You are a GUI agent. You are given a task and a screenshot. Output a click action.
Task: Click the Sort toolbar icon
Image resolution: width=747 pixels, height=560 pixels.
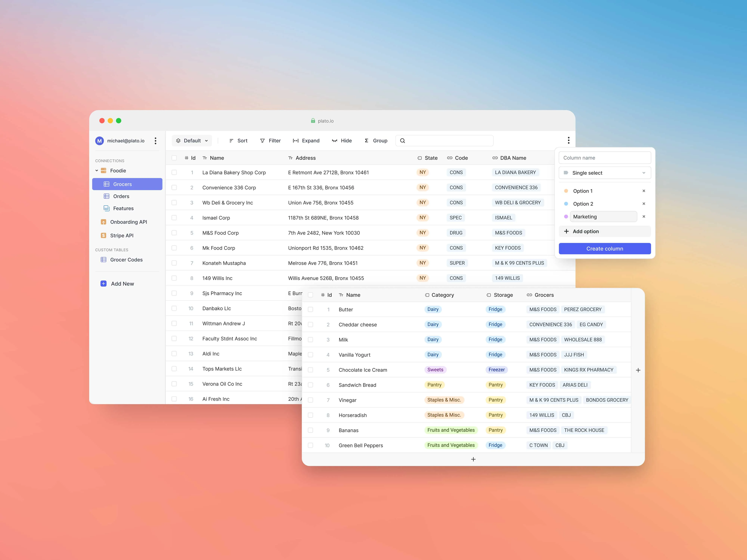[231, 141]
